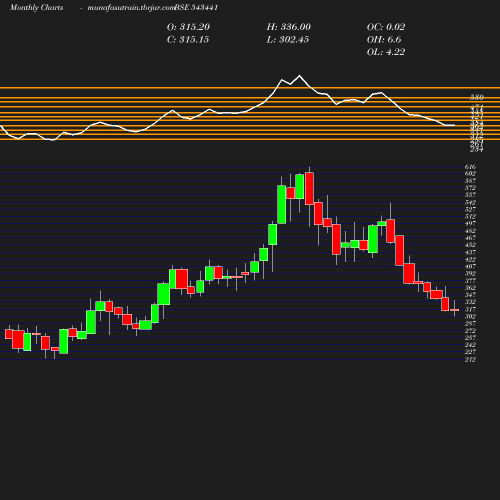Click the close price 'C: 315.15'
Viewport: 500px width, 500px height.
(x=188, y=40)
